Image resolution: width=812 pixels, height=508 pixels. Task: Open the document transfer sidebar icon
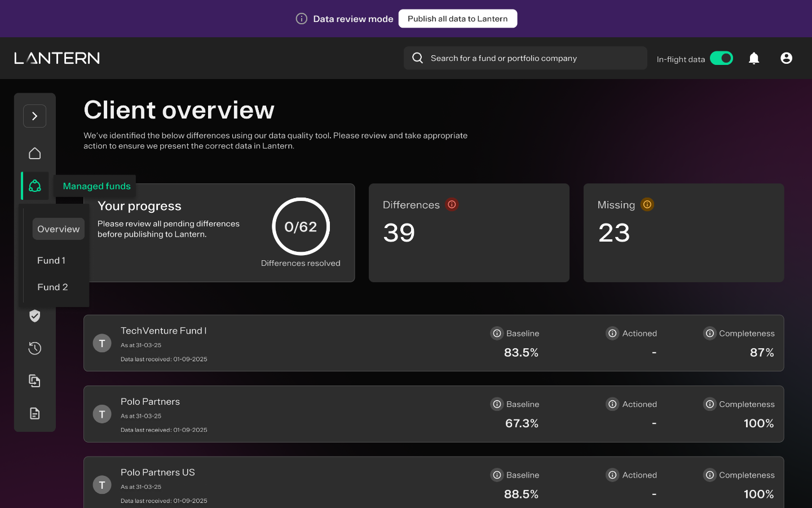35,381
